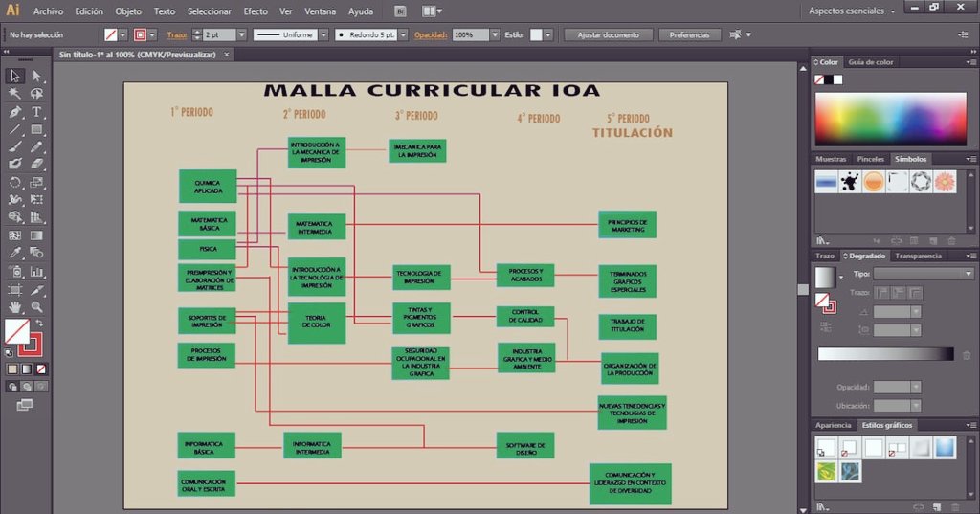Close the Sin título-1 document tab
Screen dimensions: 980x514
(x=227, y=55)
